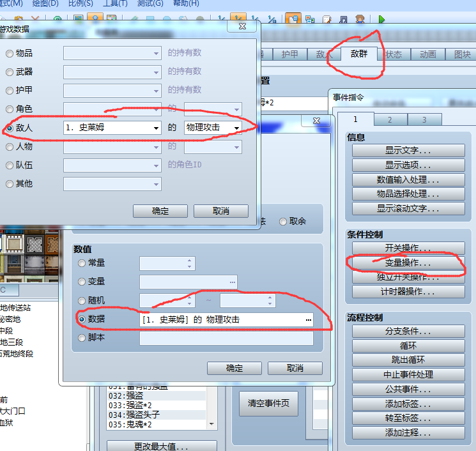Start playtest with green play icon
The height and width of the screenshot is (451, 476).
[x=381, y=19]
